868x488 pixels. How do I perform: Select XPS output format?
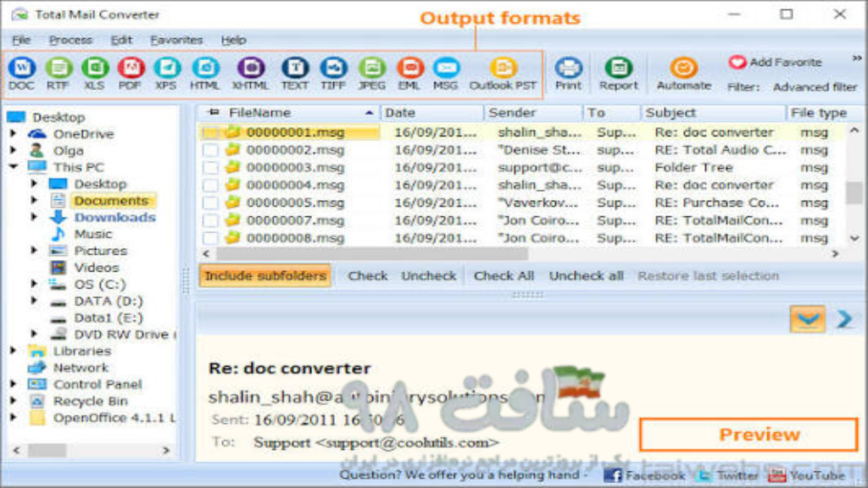pos(166,74)
